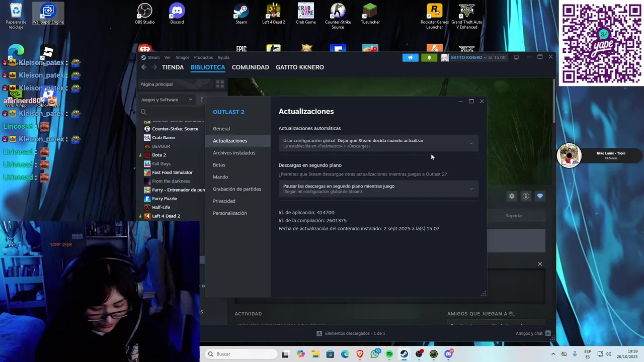Screen dimensions: 644x362
Task: Click the library search magnifier icon
Action: tap(143, 112)
